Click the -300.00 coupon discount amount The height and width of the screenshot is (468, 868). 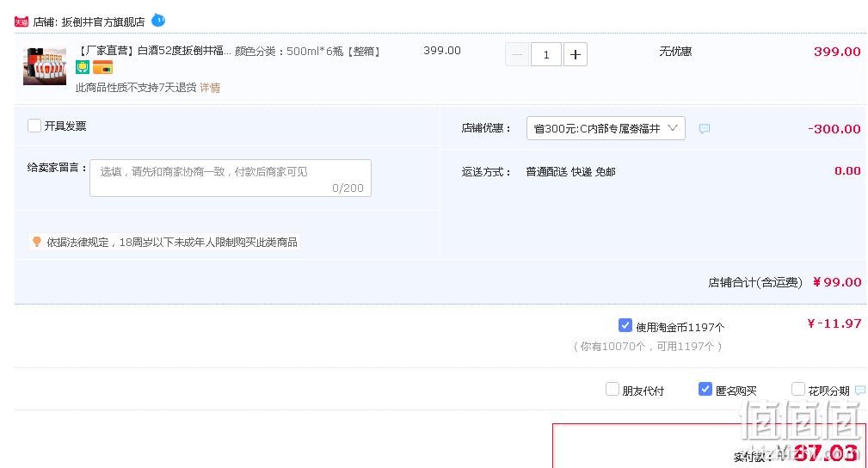click(x=834, y=128)
